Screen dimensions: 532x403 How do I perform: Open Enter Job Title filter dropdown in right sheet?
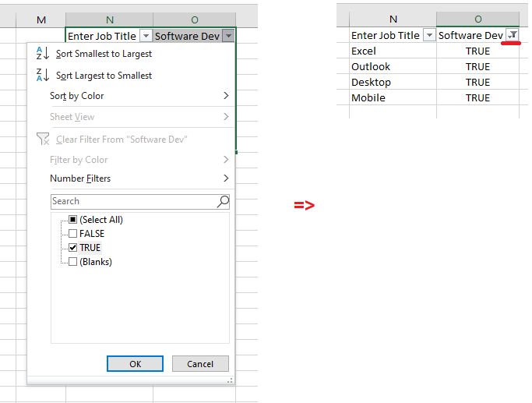tap(429, 35)
